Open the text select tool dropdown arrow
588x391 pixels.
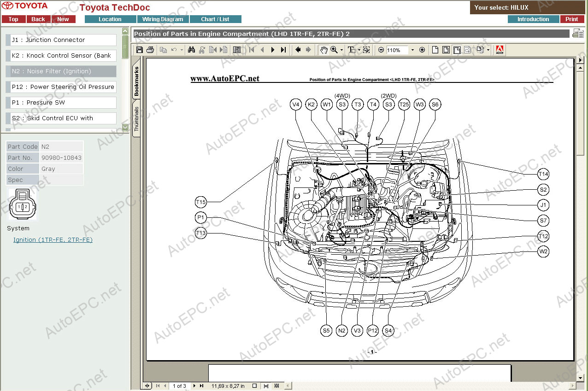pos(359,50)
